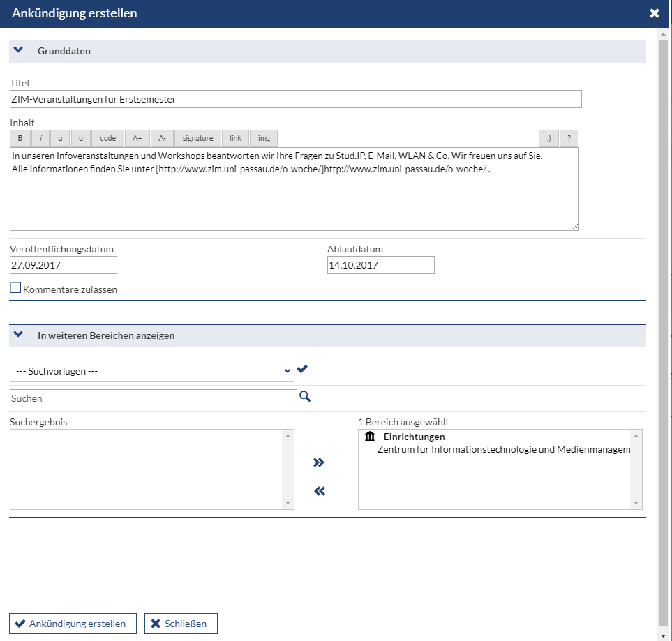Click Ankündigung erstellen button
The height and width of the screenshot is (641, 672).
coord(73,624)
